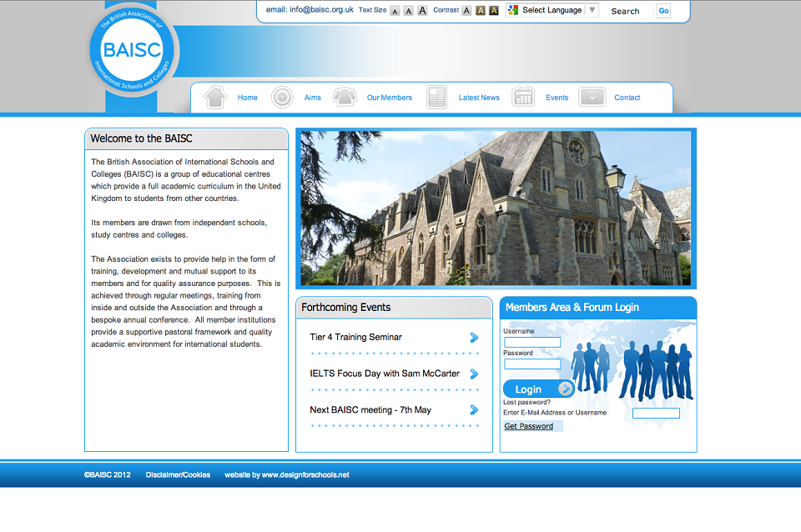Focus the Search input field
Image resolution: width=801 pixels, height=532 pixels.
click(631, 11)
